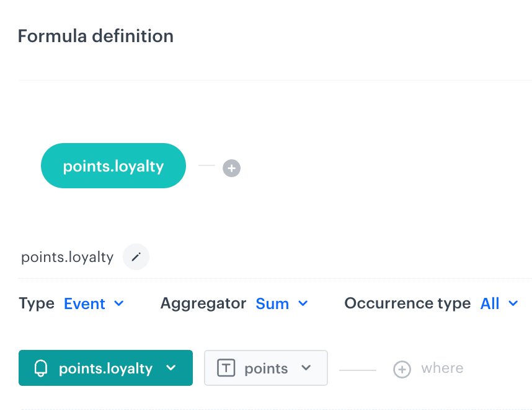Click the chevron next to Event under Type

click(118, 304)
